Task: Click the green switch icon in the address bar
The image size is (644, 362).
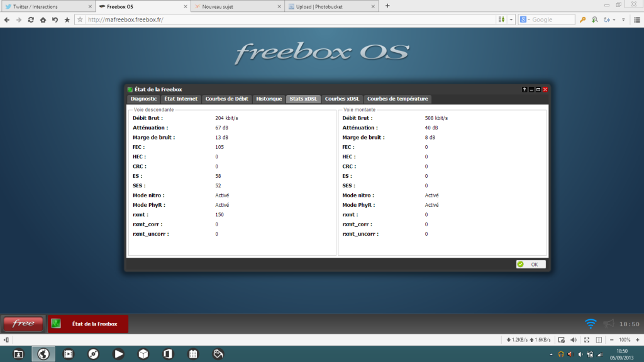Action: coord(501,19)
